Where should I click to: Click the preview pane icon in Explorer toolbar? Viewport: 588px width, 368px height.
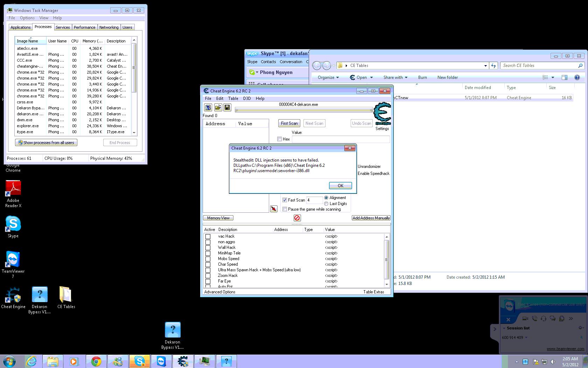564,77
